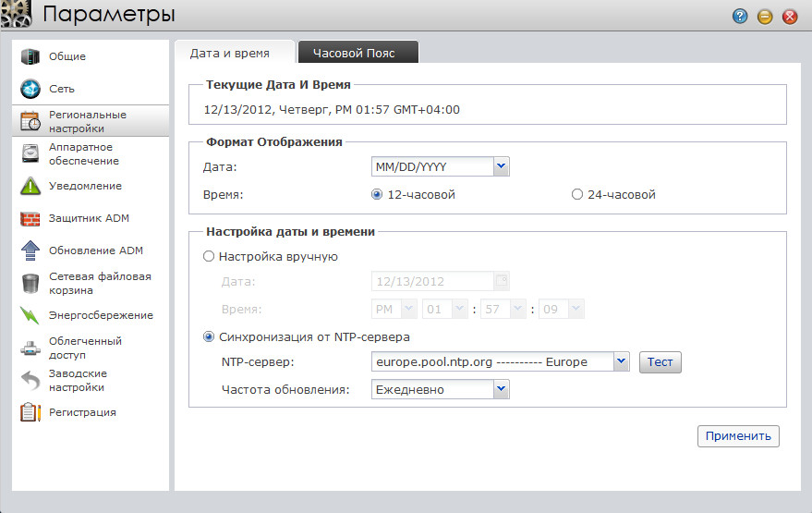
Task: Open the Общие settings globe-server icon
Action: [30, 56]
